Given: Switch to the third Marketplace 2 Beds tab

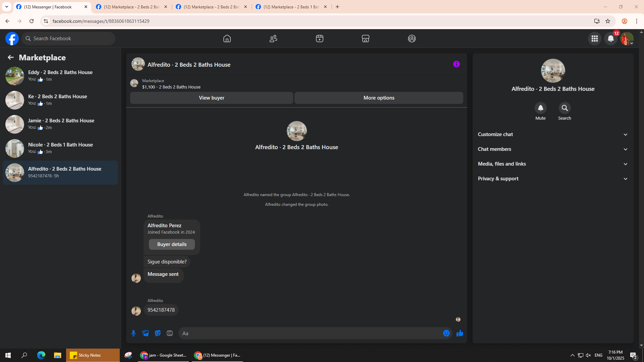Looking at the screenshot, I should pos(212,7).
